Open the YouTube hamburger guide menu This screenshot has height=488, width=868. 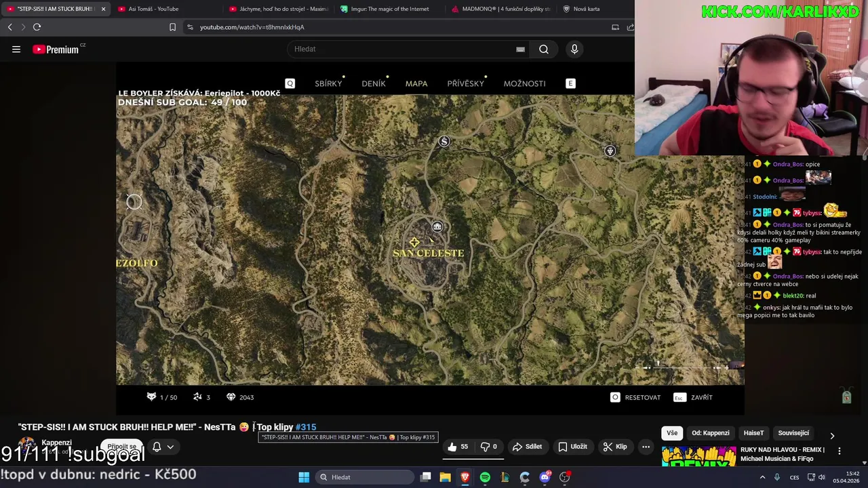16,49
